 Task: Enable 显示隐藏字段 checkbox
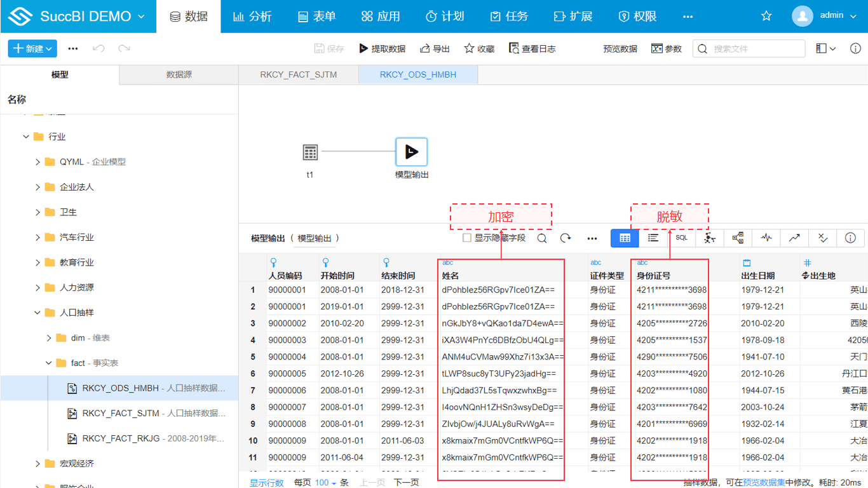click(467, 238)
